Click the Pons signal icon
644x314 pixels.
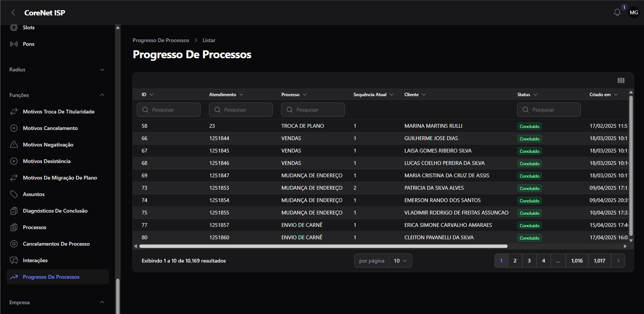14,44
